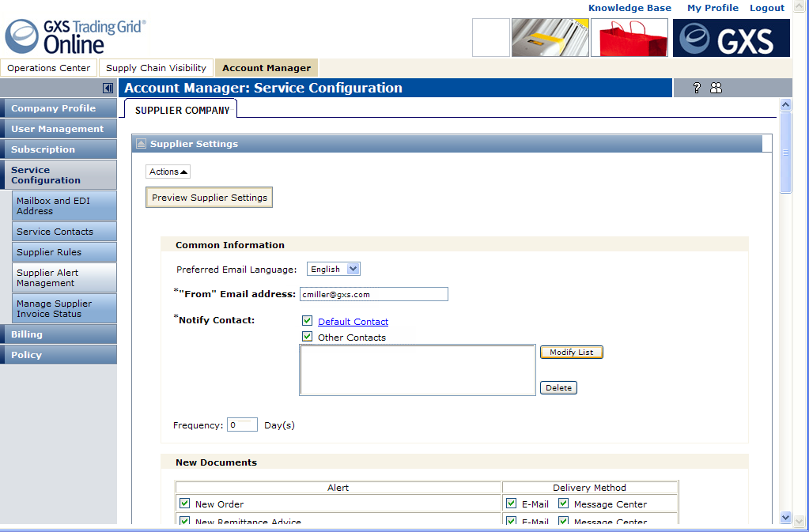Image resolution: width=809 pixels, height=532 pixels.
Task: Click the Frequency days input field
Action: [x=242, y=424]
